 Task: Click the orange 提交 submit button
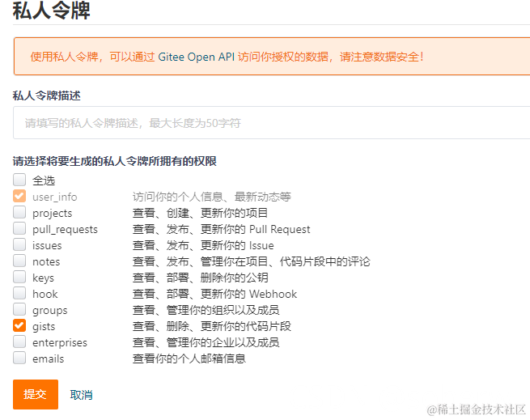tap(36, 394)
